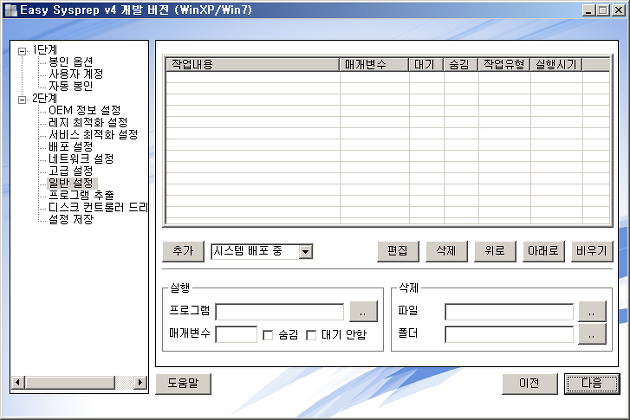This screenshot has width=630, height=420.
Task: Select 사용자 계정 in the tree
Action: [76, 74]
